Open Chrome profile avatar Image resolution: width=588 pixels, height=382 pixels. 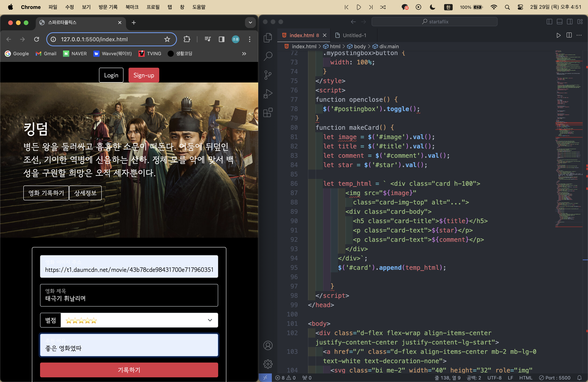[x=235, y=39]
